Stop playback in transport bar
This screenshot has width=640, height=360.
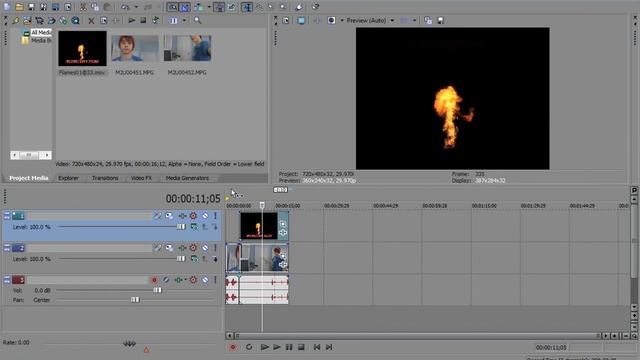[x=301, y=347]
